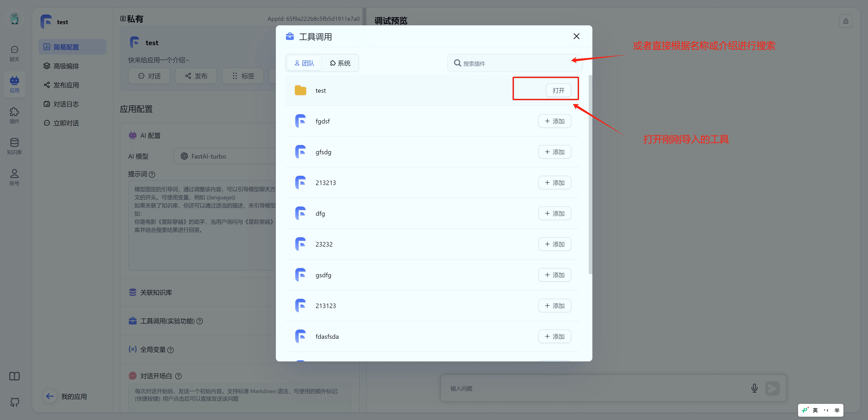Viewport: 868px width, 420px height.
Task: Add the 213213 plugin
Action: click(554, 183)
